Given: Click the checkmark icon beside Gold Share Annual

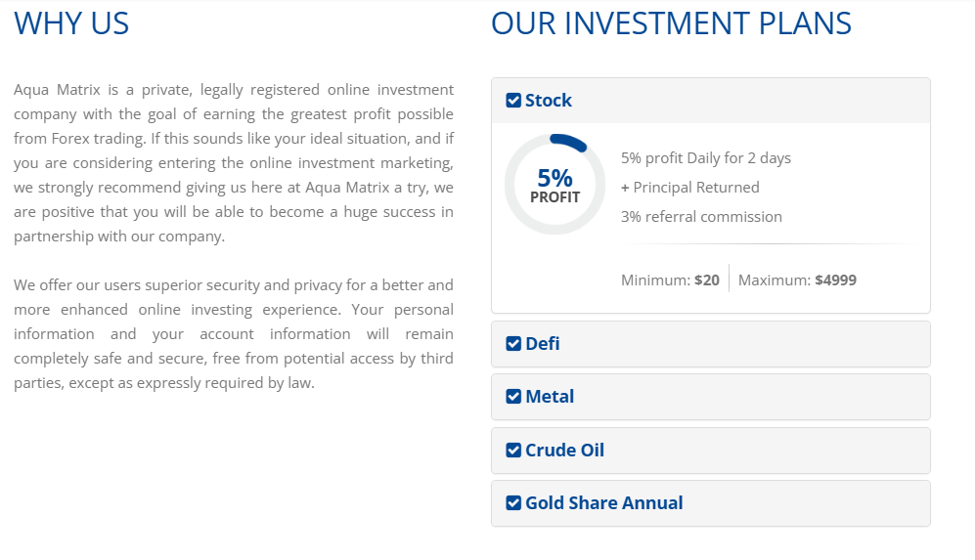Looking at the screenshot, I should pyautogui.click(x=513, y=503).
